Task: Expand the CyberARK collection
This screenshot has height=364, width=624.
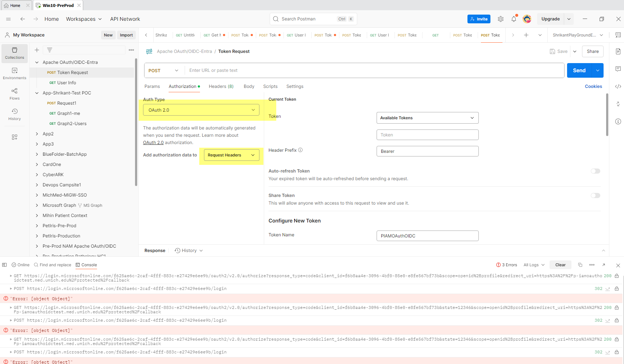Action: click(x=37, y=175)
